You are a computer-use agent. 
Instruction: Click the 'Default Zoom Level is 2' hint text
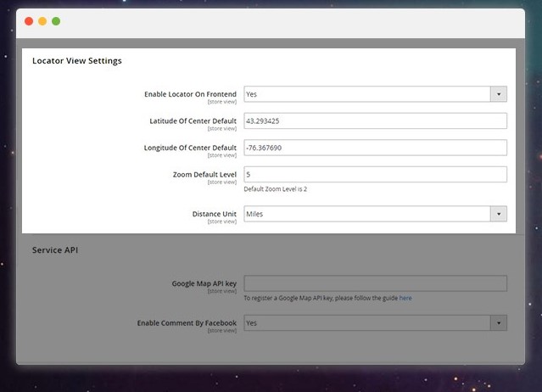point(275,189)
